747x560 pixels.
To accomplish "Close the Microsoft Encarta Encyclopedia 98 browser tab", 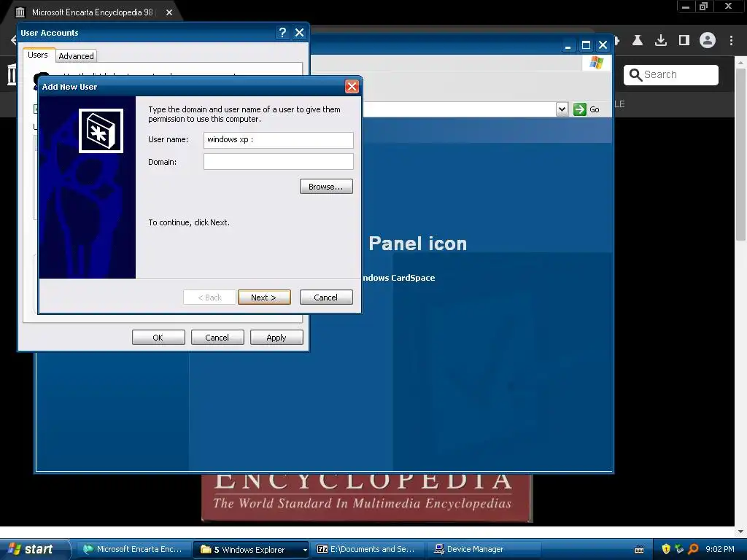I will (x=169, y=12).
